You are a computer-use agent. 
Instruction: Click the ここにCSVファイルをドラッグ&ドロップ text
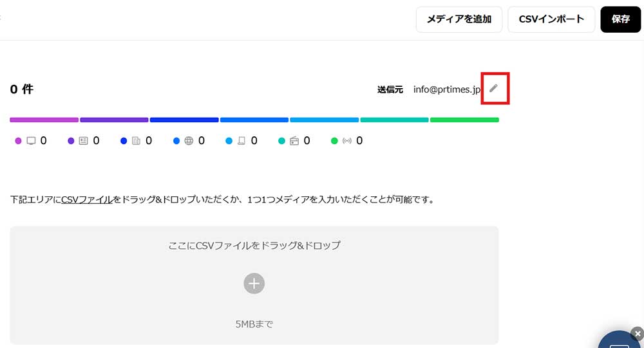click(254, 246)
